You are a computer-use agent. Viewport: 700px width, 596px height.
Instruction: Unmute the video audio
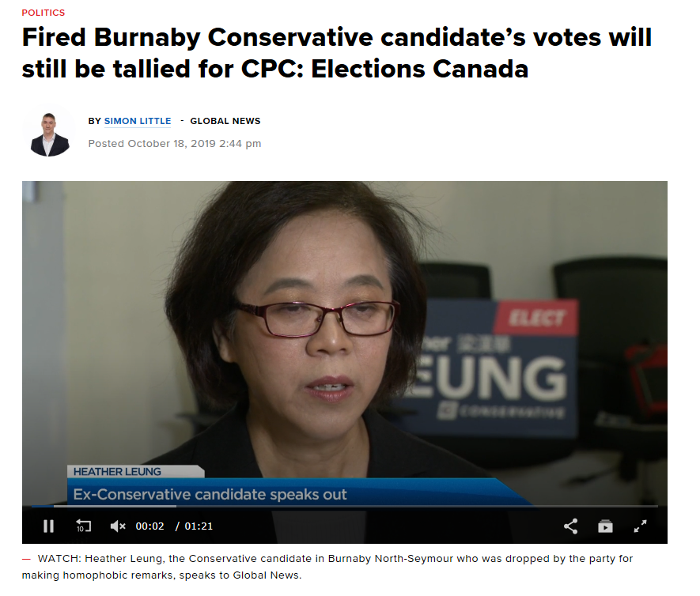(118, 526)
